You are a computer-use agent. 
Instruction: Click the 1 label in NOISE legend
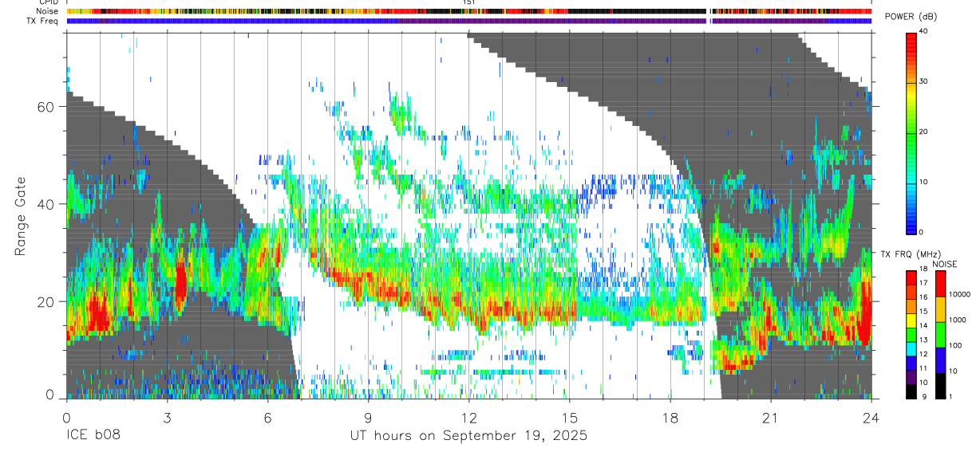click(950, 396)
